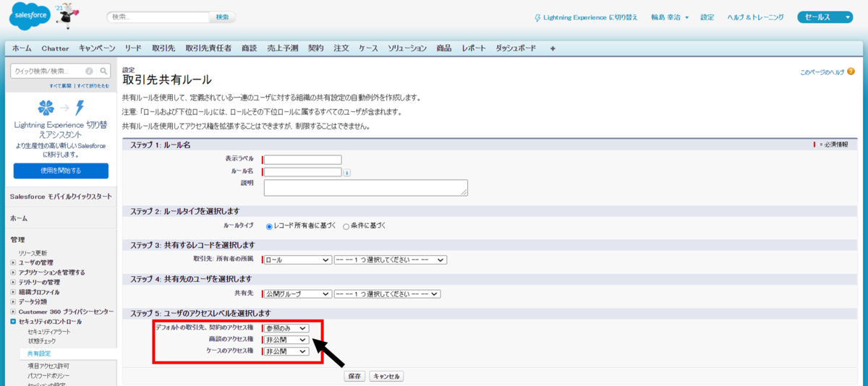Image resolution: width=868 pixels, height=386 pixels.
Task: Click すべて折りたたむ link in sidebar
Action: (x=93, y=85)
